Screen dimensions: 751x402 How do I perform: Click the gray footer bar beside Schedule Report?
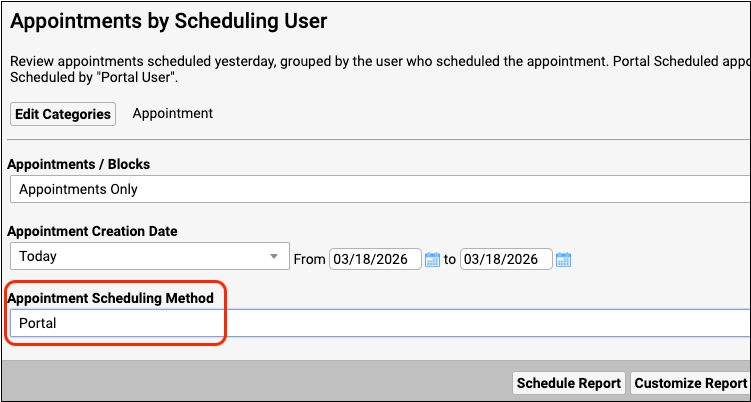point(250,382)
